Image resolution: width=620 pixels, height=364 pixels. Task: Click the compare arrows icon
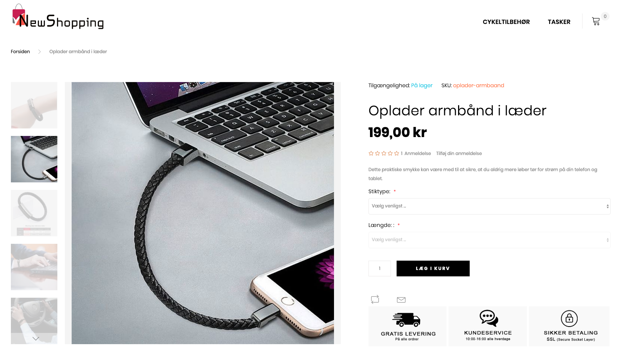(x=375, y=299)
